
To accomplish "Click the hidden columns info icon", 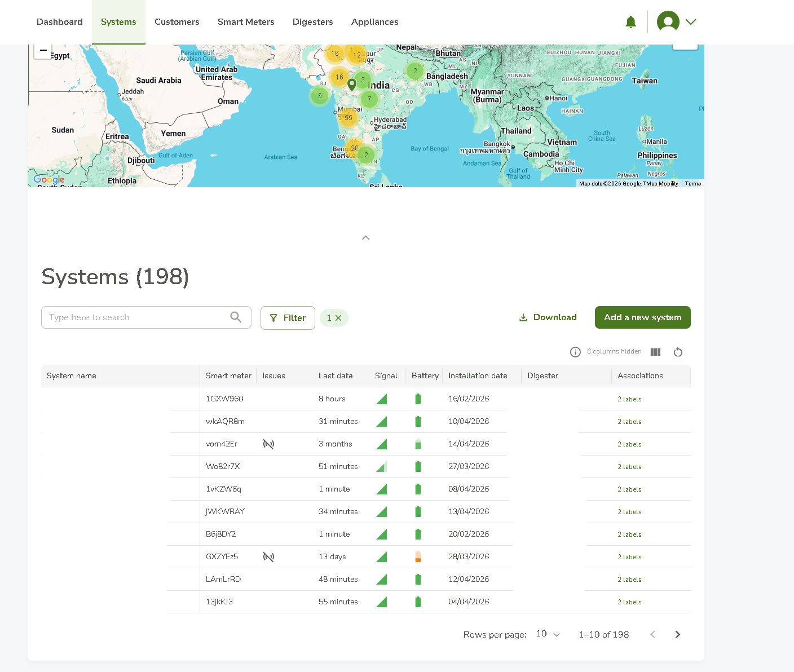I will pyautogui.click(x=575, y=352).
